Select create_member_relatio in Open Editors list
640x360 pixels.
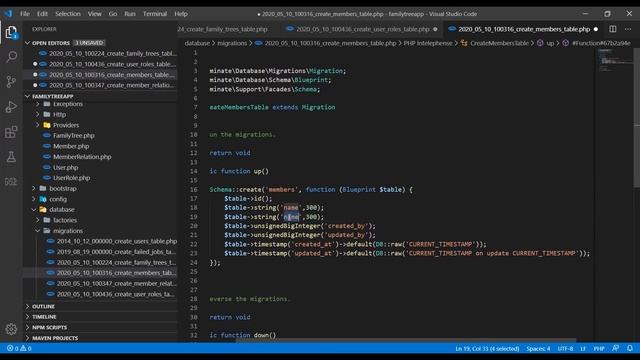click(x=111, y=85)
